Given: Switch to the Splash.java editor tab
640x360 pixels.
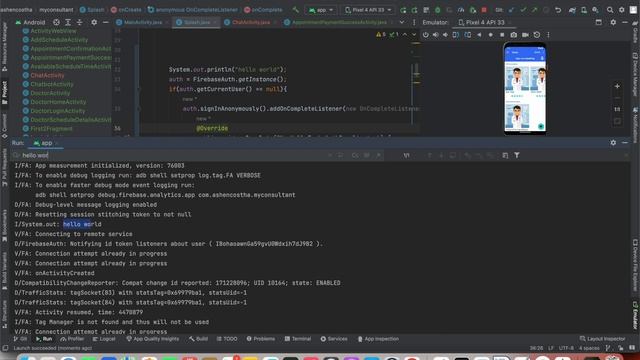Looking at the screenshot, I should coord(196,22).
